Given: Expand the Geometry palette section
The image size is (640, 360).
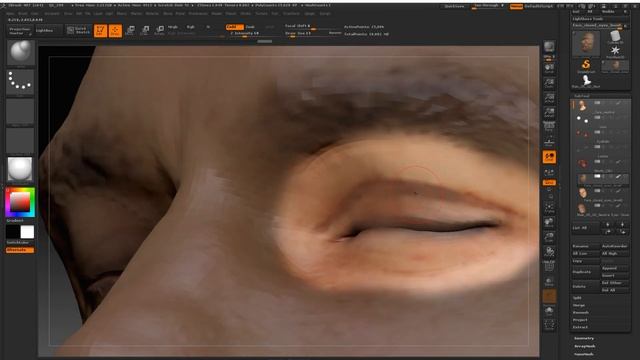Looking at the screenshot, I should tap(584, 338).
